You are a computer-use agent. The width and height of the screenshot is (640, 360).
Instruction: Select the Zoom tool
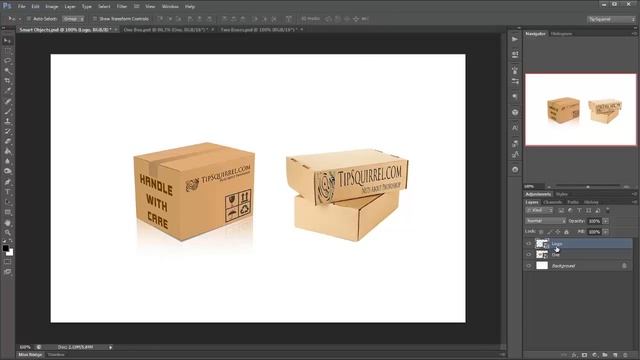click(x=7, y=233)
